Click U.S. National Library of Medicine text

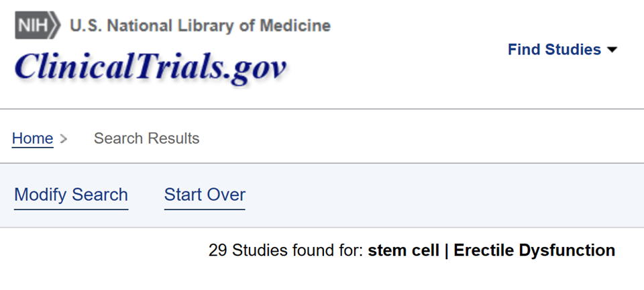click(x=200, y=26)
